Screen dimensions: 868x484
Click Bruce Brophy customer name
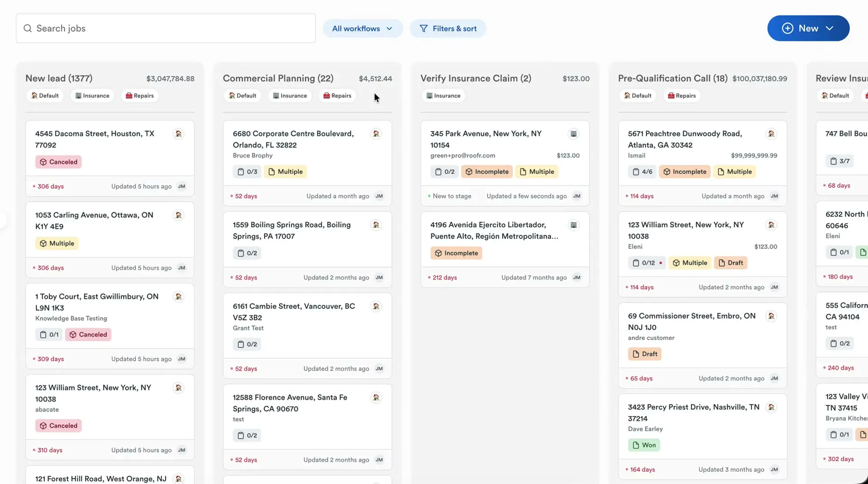coord(253,156)
